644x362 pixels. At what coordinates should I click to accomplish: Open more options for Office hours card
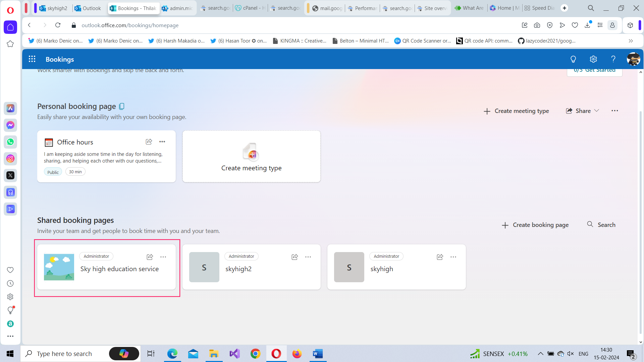point(162,142)
